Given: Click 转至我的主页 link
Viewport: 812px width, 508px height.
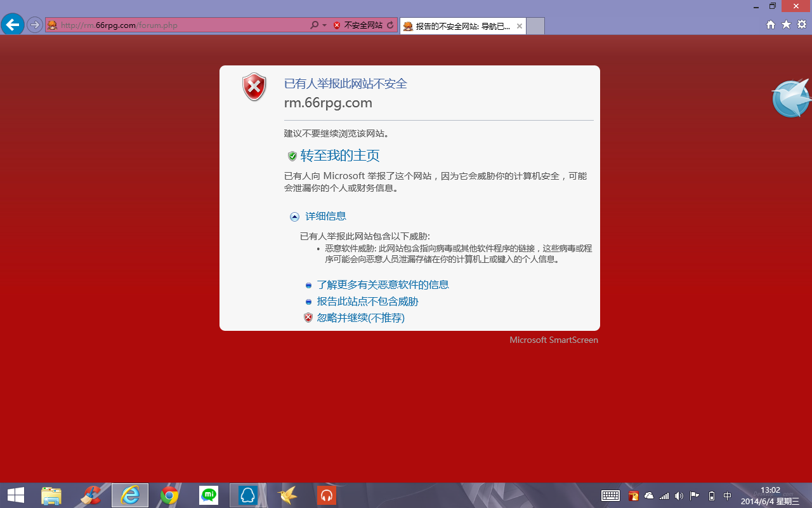Looking at the screenshot, I should pyautogui.click(x=340, y=156).
